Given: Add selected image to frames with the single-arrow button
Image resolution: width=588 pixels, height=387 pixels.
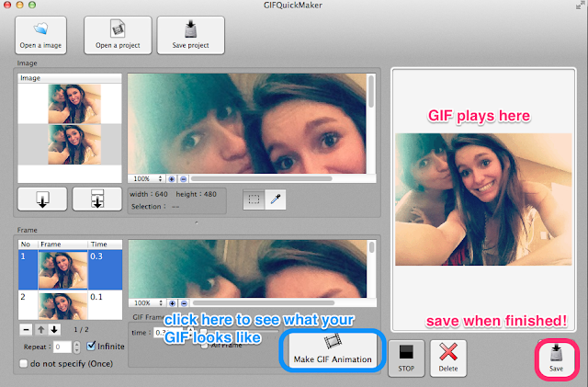Looking at the screenshot, I should (x=42, y=199).
